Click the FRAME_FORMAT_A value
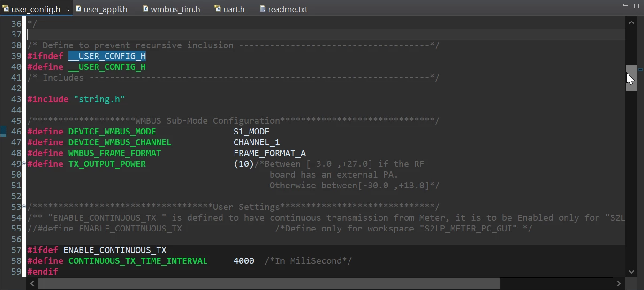Screen dimensions: 644x290 coord(270,153)
